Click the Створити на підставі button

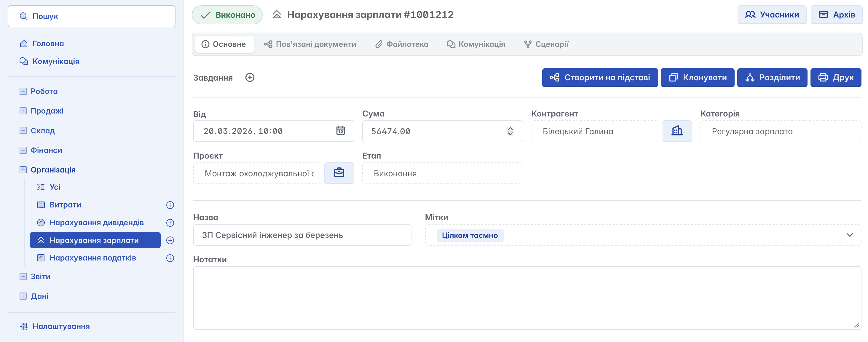click(x=599, y=77)
